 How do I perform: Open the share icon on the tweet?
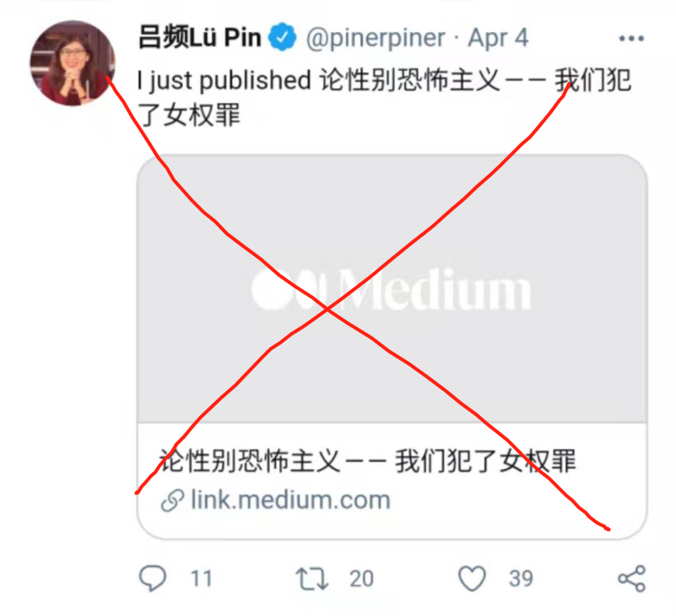coord(632,578)
